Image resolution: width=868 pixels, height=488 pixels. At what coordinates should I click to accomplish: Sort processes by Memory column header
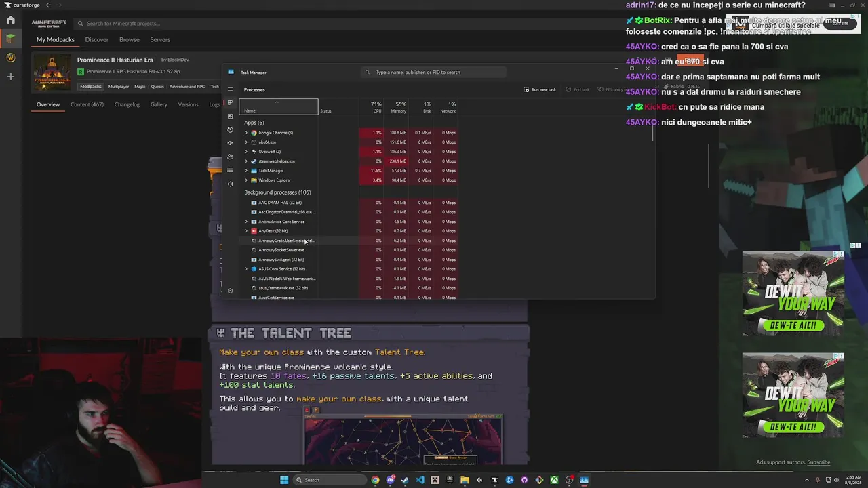coord(397,107)
